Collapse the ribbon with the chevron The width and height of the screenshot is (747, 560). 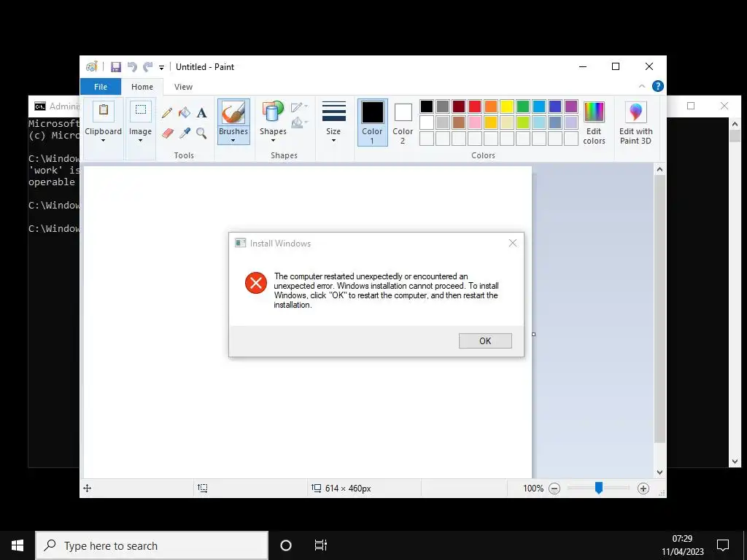point(642,86)
